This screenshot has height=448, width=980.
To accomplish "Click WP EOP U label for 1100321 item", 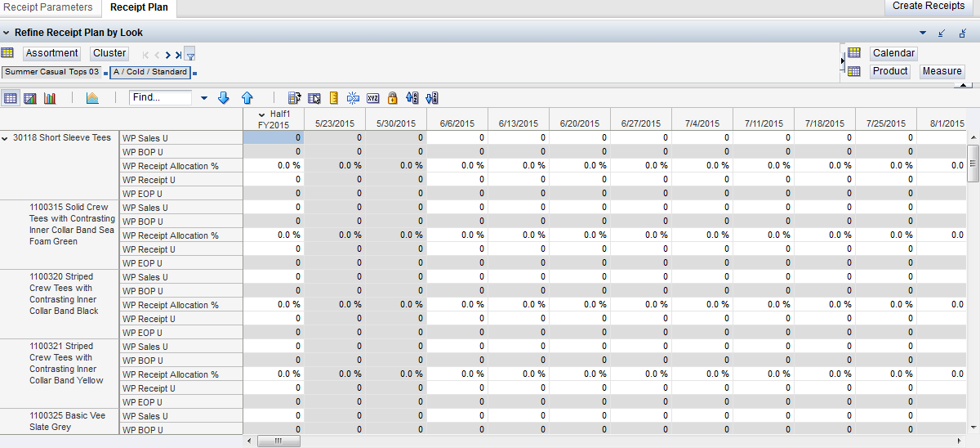I will (180, 402).
